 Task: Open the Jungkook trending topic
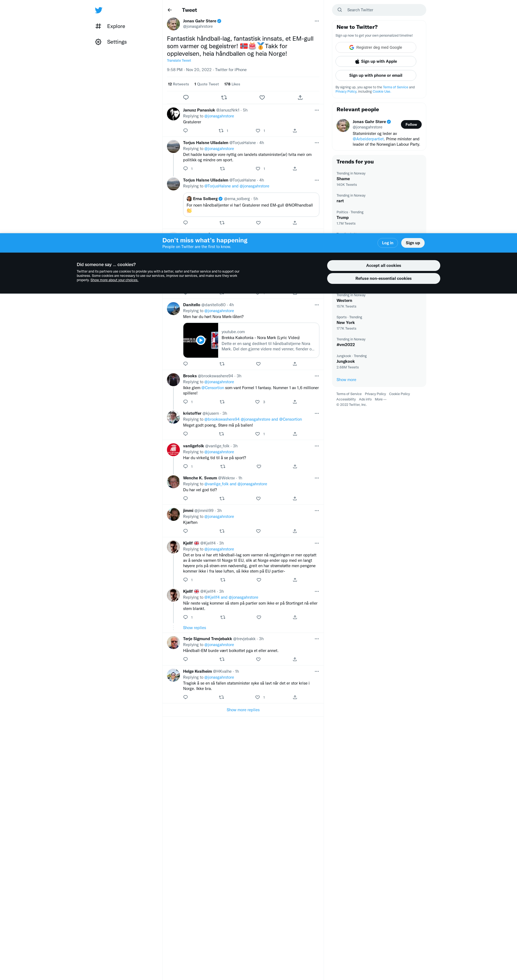379,361
